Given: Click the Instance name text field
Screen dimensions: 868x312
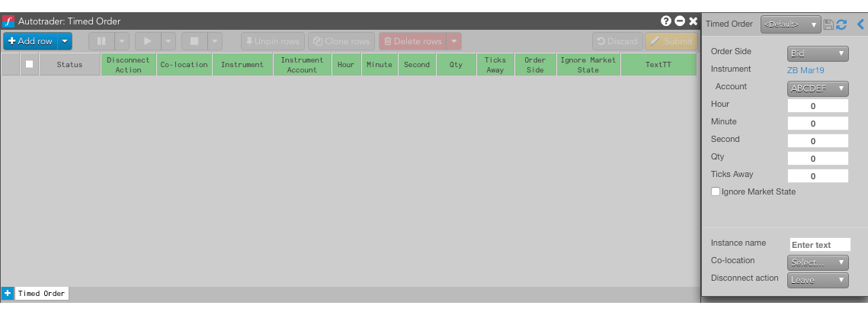Looking at the screenshot, I should [x=820, y=244].
